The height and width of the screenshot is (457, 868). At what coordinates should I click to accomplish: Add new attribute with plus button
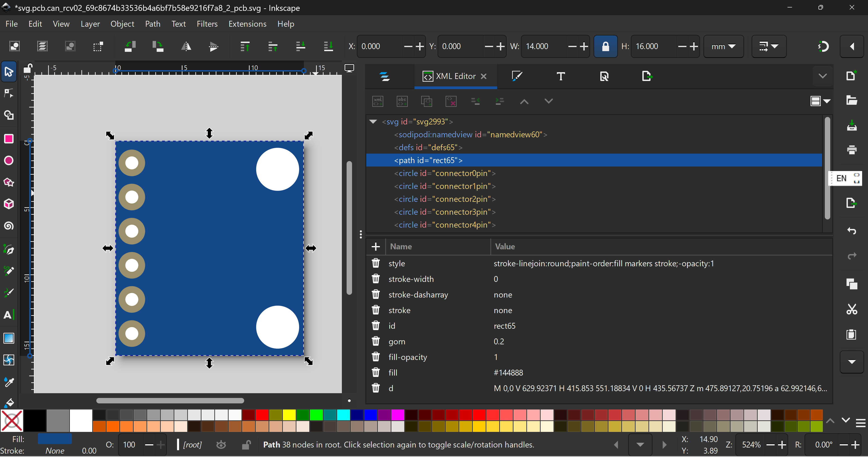point(376,247)
